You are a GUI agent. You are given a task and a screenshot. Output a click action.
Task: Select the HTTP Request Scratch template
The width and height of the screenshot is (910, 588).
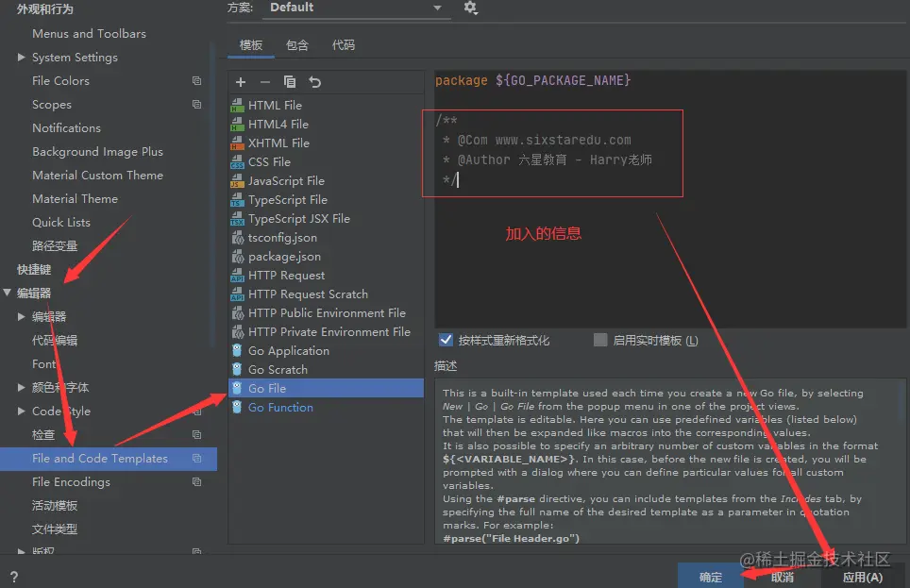click(308, 294)
